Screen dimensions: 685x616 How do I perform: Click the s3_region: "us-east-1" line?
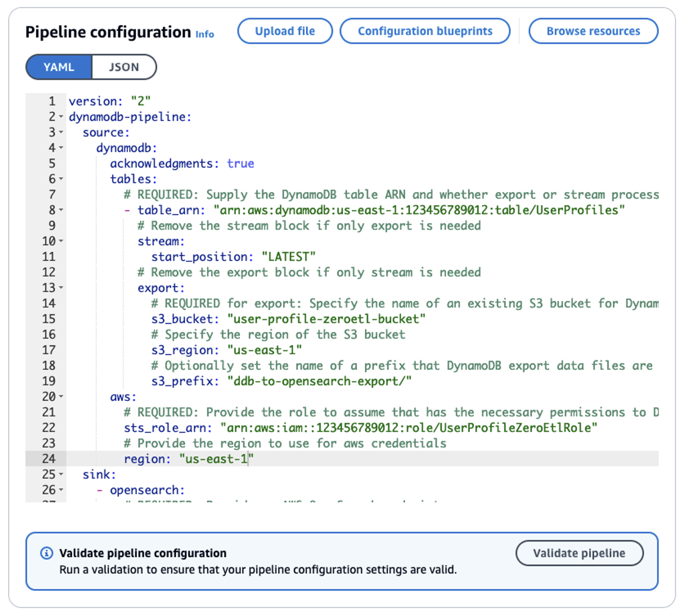[x=227, y=350]
